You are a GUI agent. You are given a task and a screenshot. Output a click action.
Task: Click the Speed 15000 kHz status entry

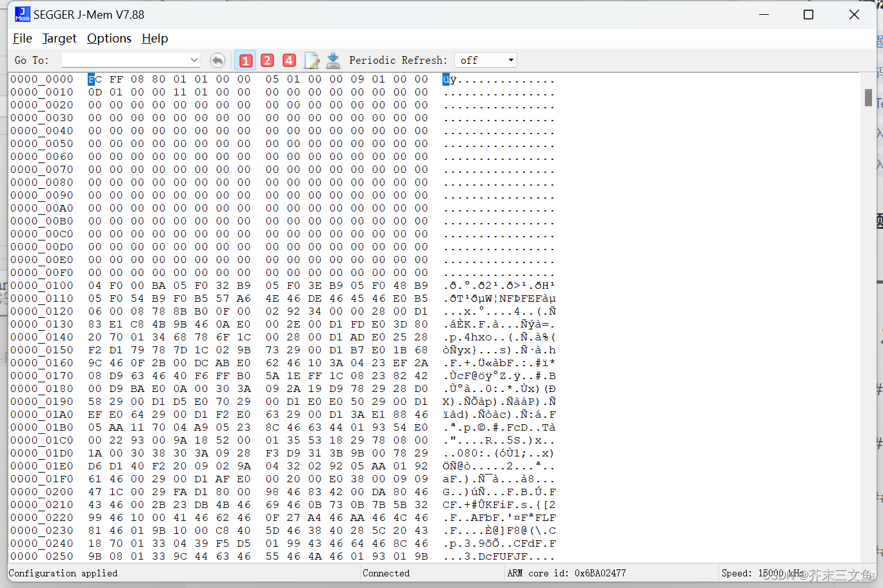click(762, 573)
